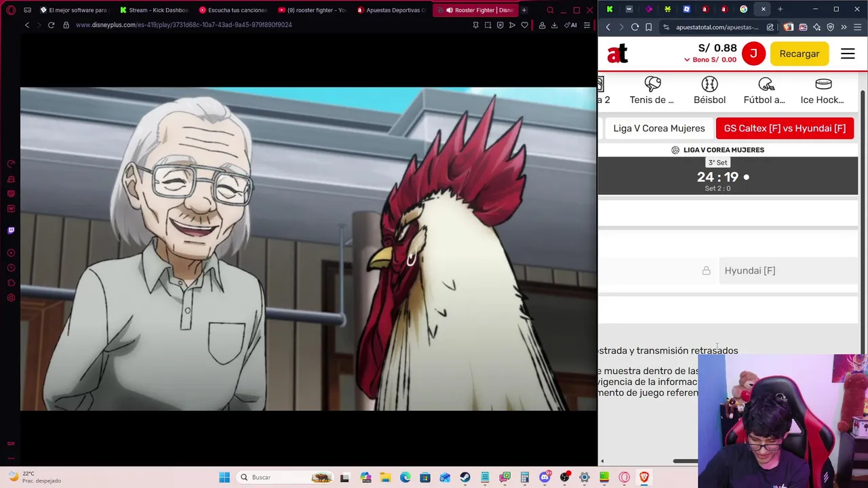Open Opera's easy setup menu icon
Screen dimensions: 868x488
click(587, 25)
